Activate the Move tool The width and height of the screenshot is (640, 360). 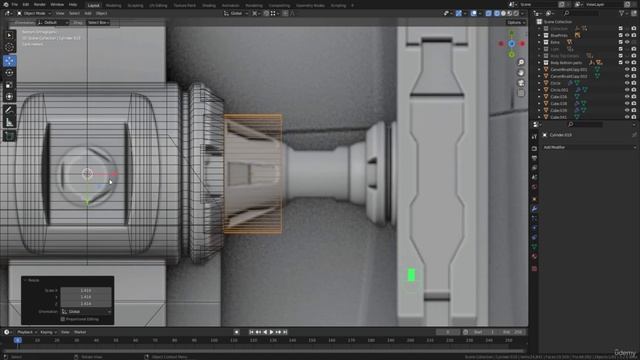click(x=9, y=61)
